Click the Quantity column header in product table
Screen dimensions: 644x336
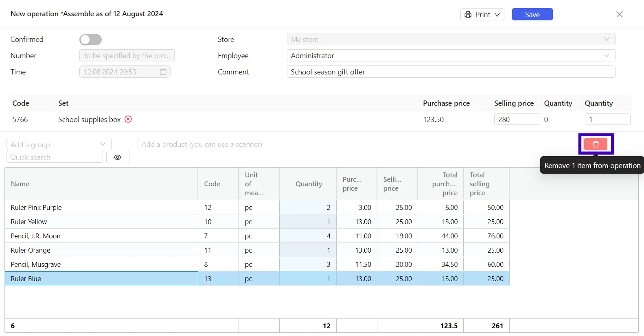pyautogui.click(x=308, y=184)
